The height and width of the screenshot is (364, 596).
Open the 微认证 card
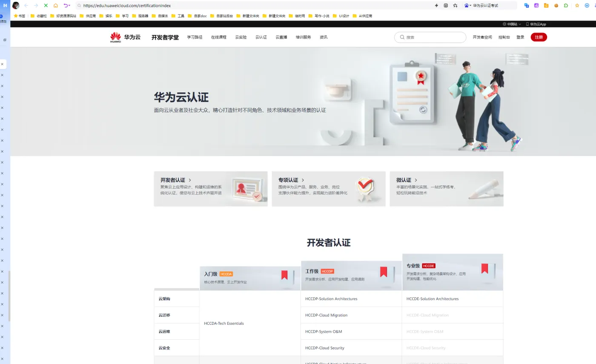click(447, 189)
